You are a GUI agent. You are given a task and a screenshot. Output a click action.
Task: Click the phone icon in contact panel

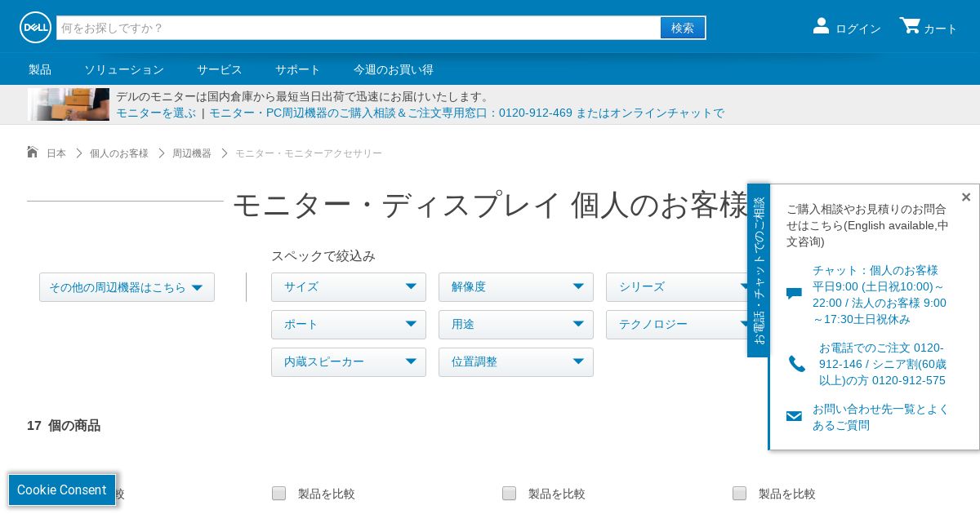click(x=797, y=364)
